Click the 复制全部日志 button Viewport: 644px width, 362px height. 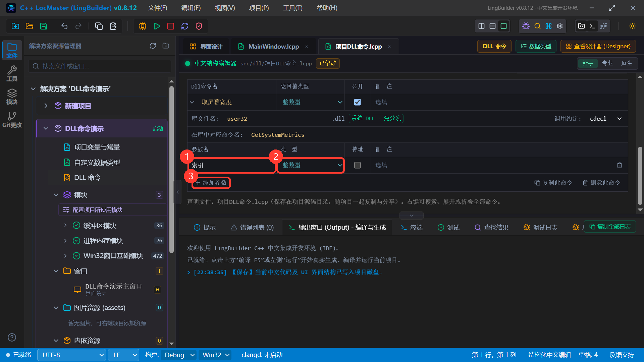(x=610, y=227)
